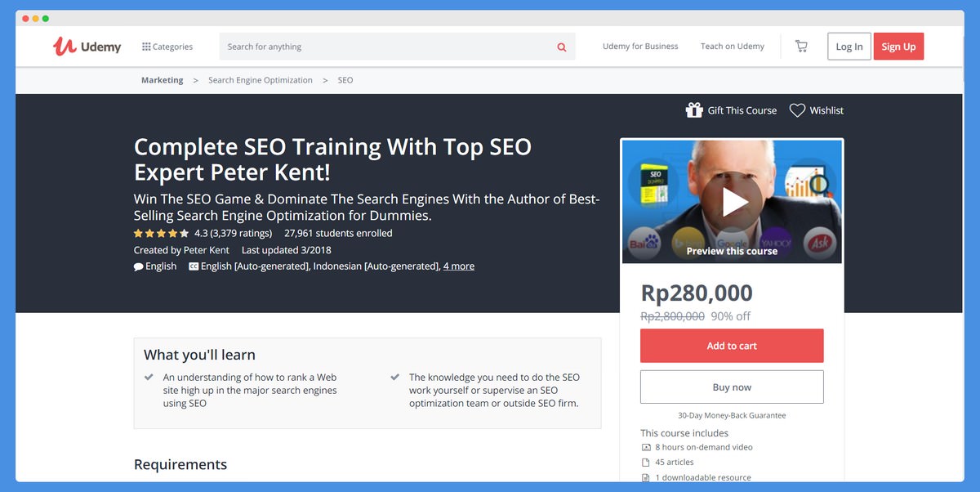Click the red search magnifier icon
This screenshot has width=980, height=492.
click(x=562, y=47)
